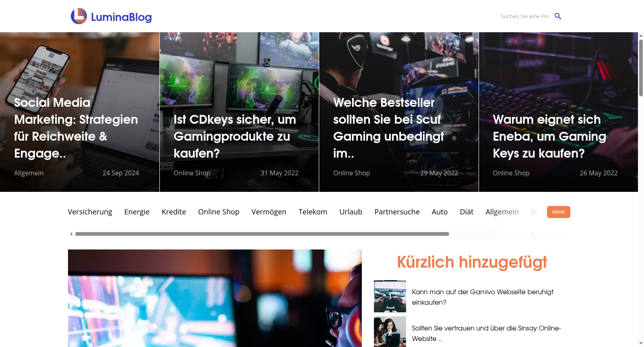Click the large featured article image
This screenshot has width=644, height=347.
click(215, 298)
